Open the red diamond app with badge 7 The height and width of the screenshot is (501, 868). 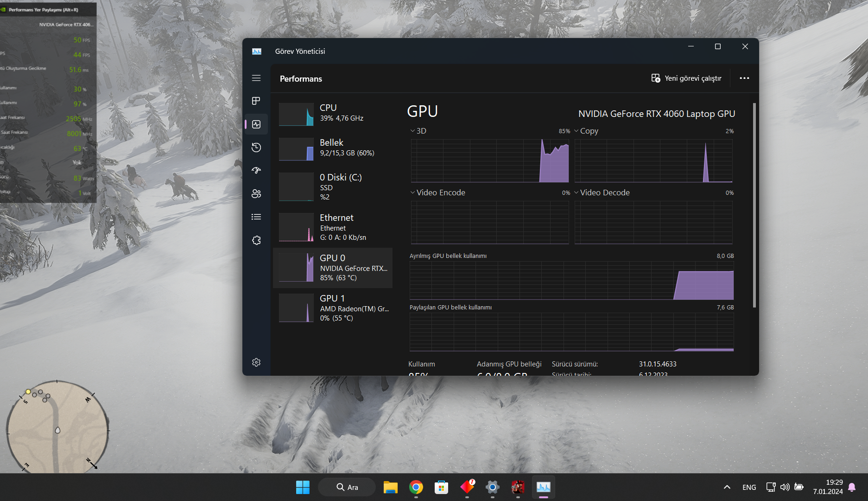click(467, 487)
